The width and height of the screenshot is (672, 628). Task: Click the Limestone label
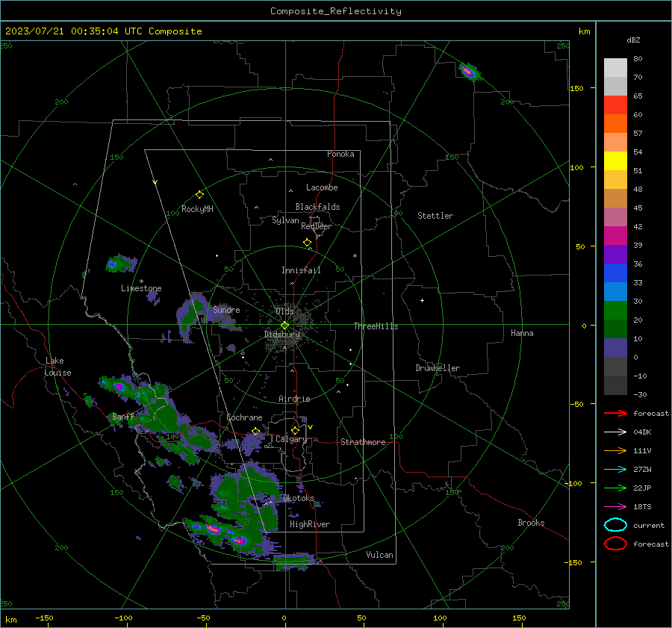pos(141,288)
